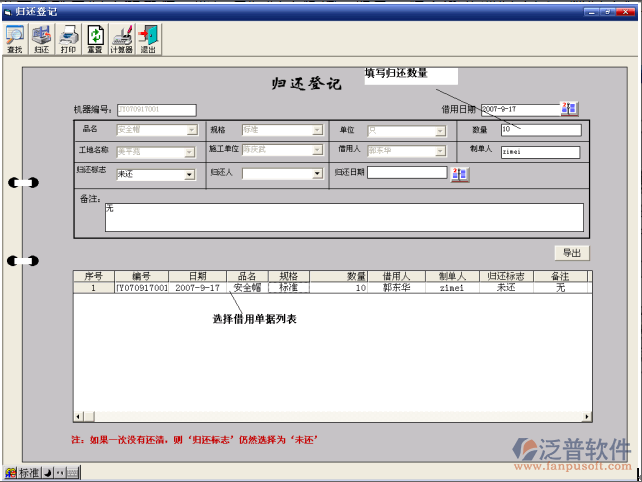642x482 pixels.
Task: Expand the 归还人 dropdown
Action: 317,174
